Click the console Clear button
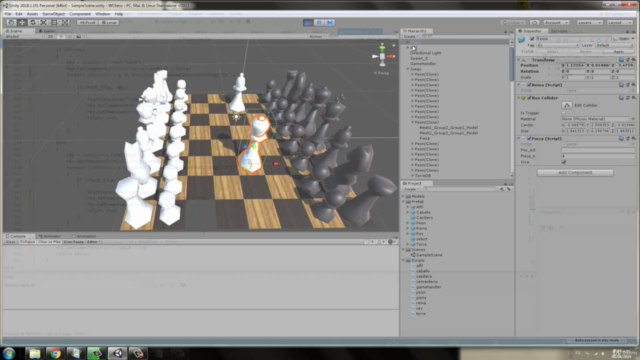This screenshot has width=640, height=360. 10,242
